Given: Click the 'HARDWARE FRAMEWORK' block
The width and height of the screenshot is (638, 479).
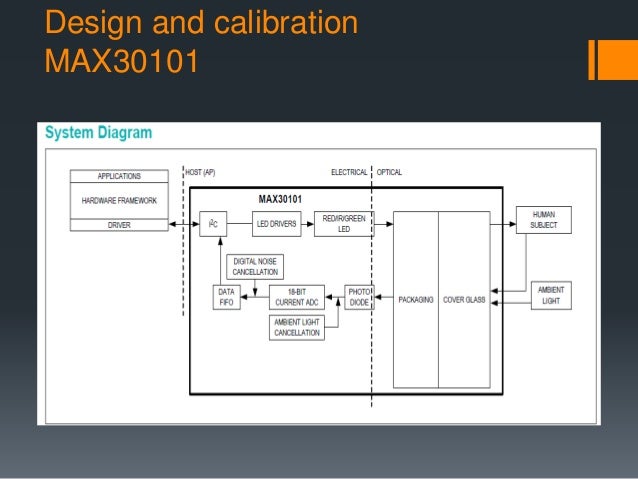Looking at the screenshot, I should tap(119, 201).
